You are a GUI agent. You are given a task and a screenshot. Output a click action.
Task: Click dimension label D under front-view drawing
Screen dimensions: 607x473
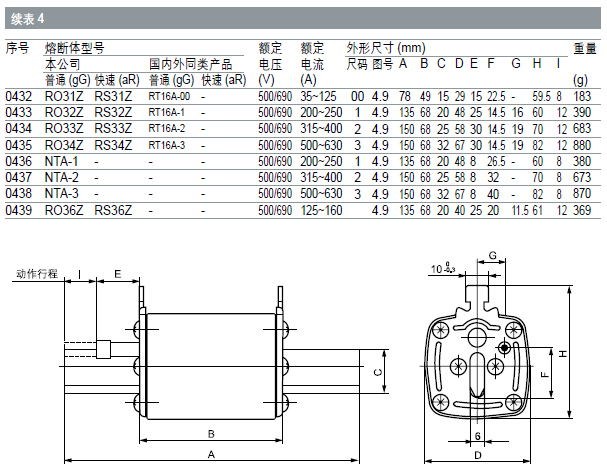[x=477, y=455]
